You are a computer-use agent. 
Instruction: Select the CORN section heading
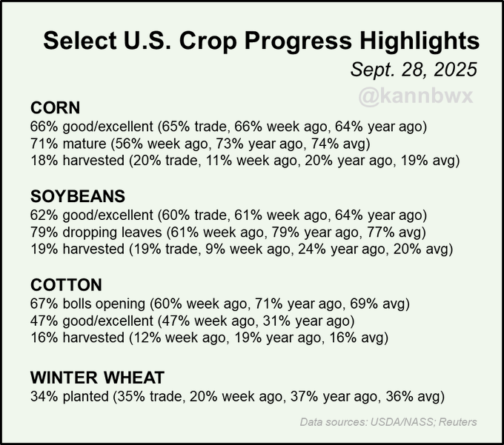[x=55, y=107]
